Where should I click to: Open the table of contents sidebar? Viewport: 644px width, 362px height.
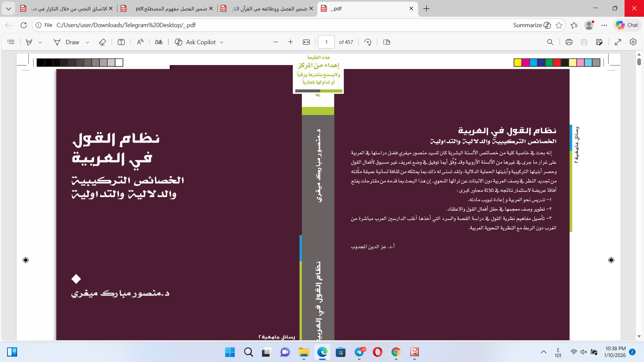coord(11,42)
